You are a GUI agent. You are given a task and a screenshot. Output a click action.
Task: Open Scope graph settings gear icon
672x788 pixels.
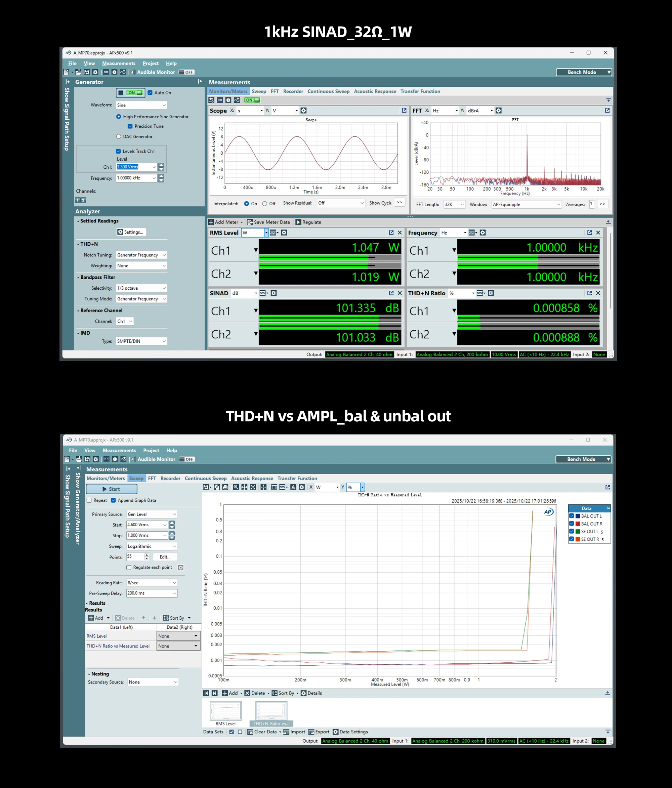tap(303, 110)
